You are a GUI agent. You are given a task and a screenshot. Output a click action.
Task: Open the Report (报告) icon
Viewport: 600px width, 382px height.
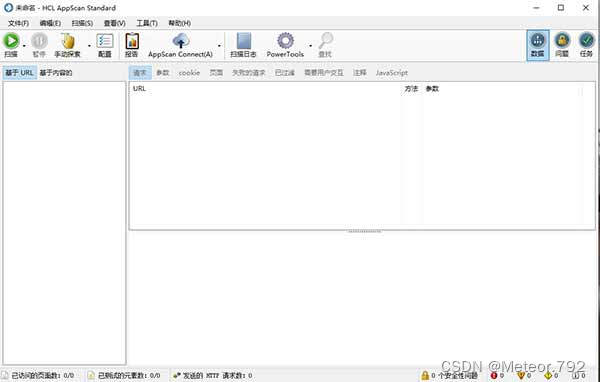coord(132,41)
